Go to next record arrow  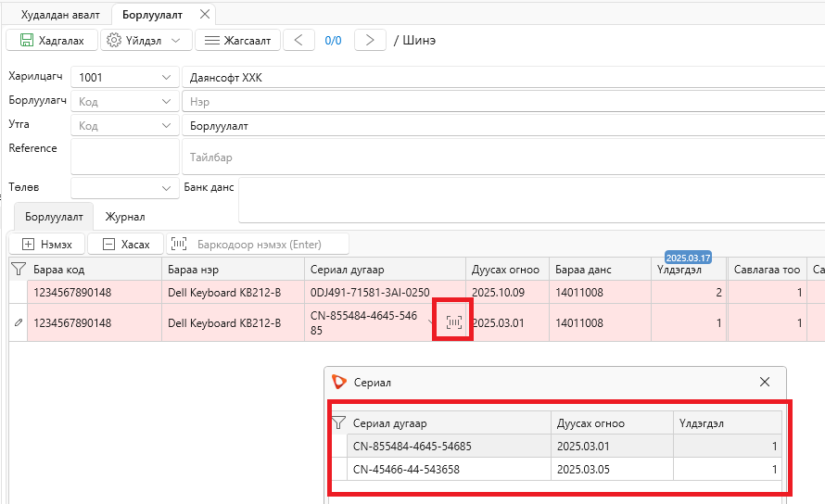370,41
